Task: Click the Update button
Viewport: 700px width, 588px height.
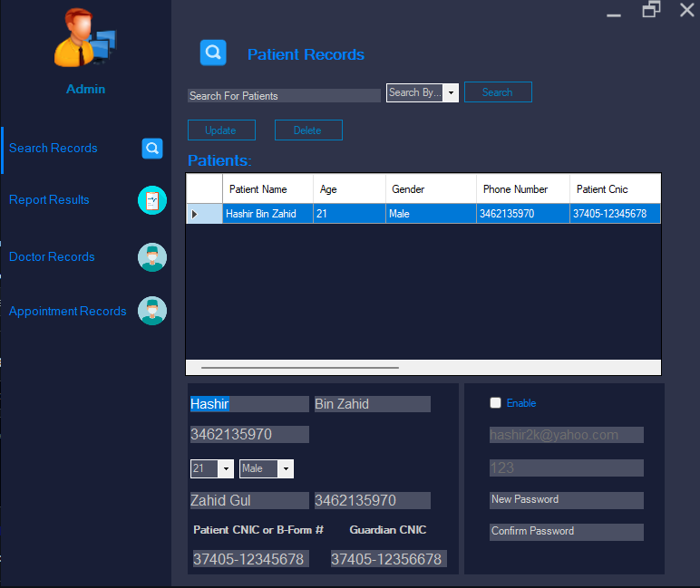Action: click(221, 130)
